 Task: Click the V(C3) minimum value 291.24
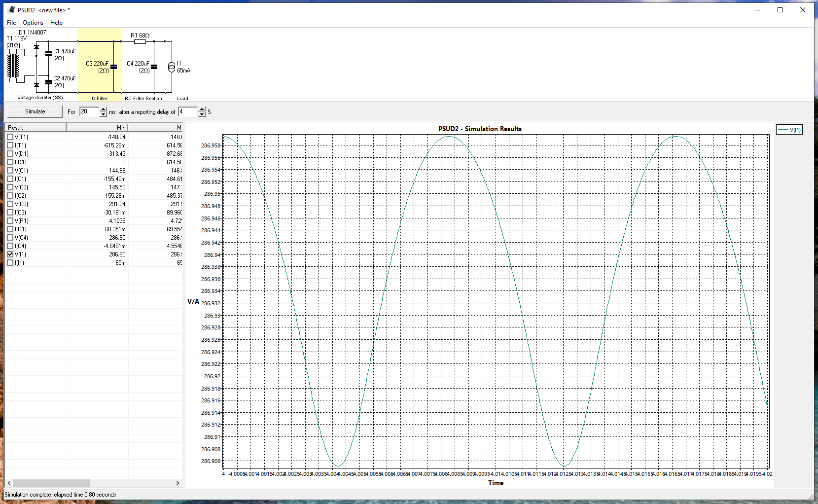[117, 204]
